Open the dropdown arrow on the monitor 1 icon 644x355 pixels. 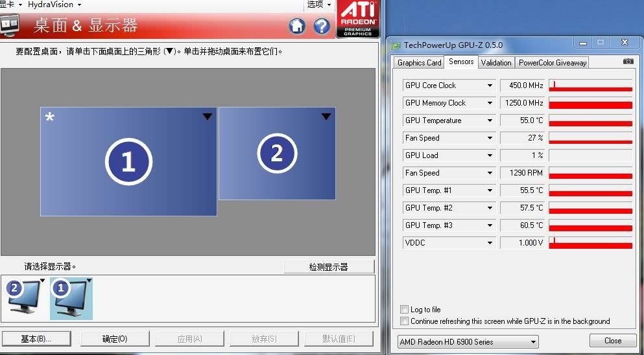click(89, 281)
